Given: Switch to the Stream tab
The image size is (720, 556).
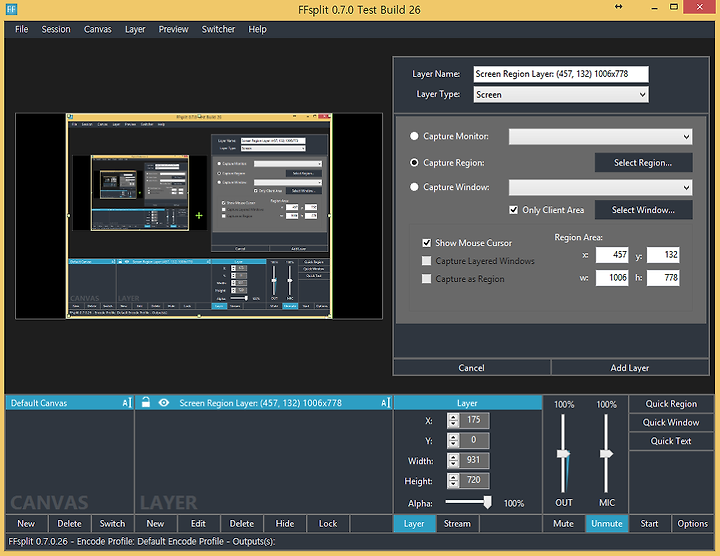Looking at the screenshot, I should 457,523.
